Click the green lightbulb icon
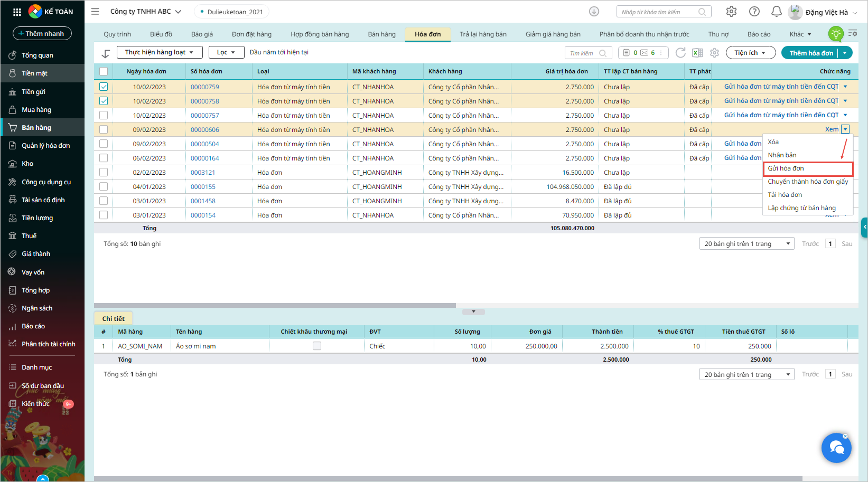The height and width of the screenshot is (482, 868). click(836, 34)
